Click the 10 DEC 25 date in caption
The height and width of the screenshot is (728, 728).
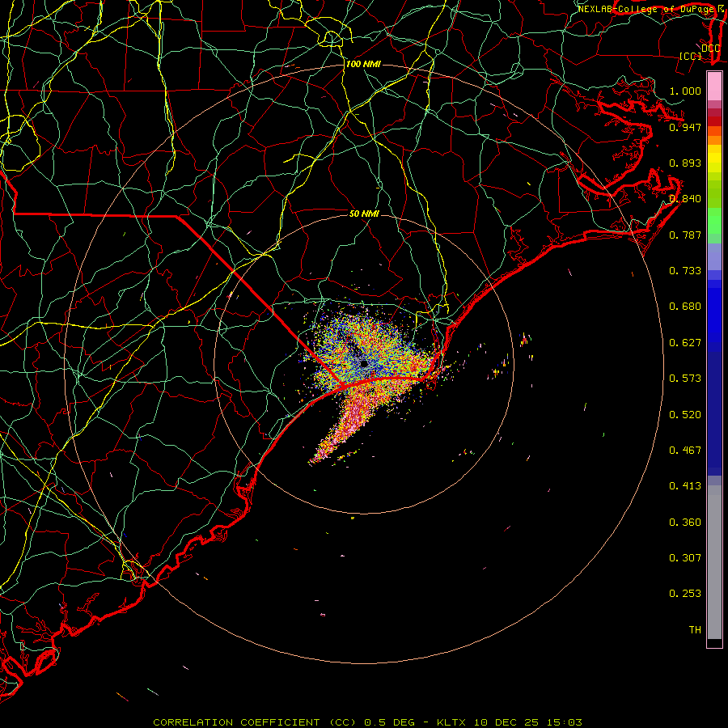point(506,722)
